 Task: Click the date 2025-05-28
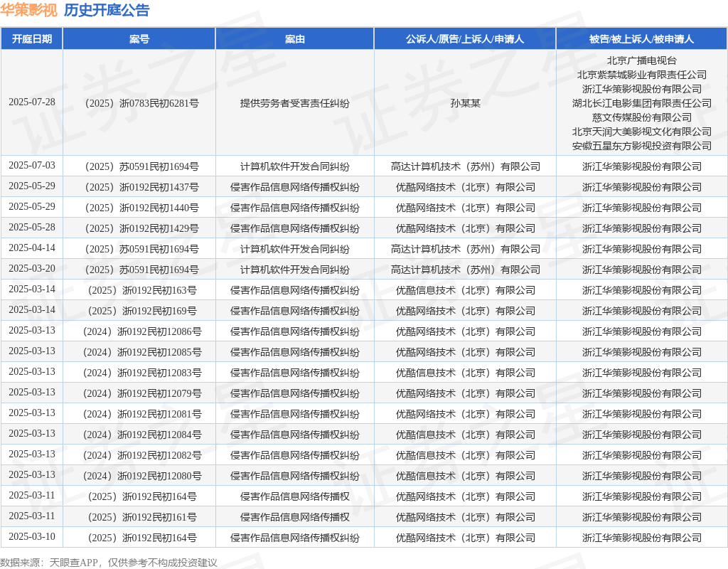pyautogui.click(x=31, y=227)
